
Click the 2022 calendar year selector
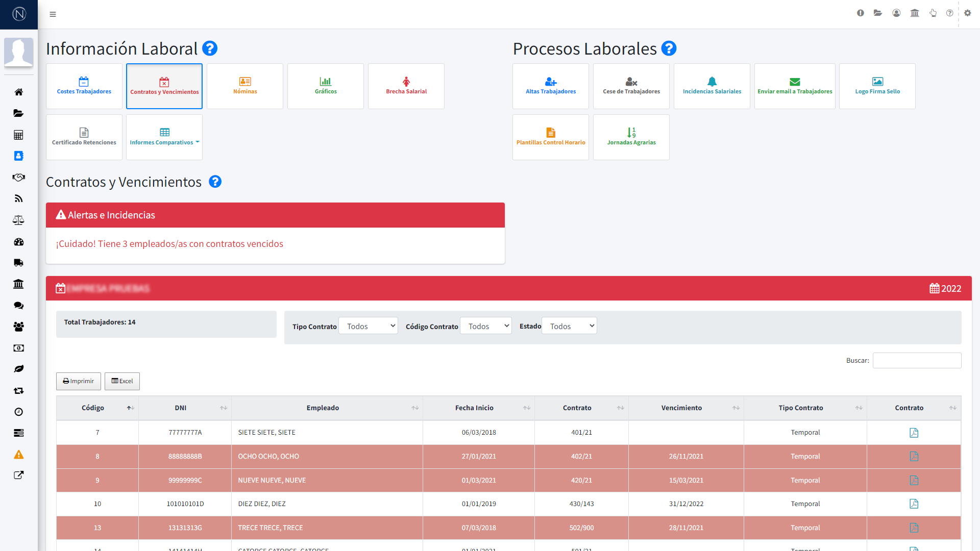pos(945,288)
